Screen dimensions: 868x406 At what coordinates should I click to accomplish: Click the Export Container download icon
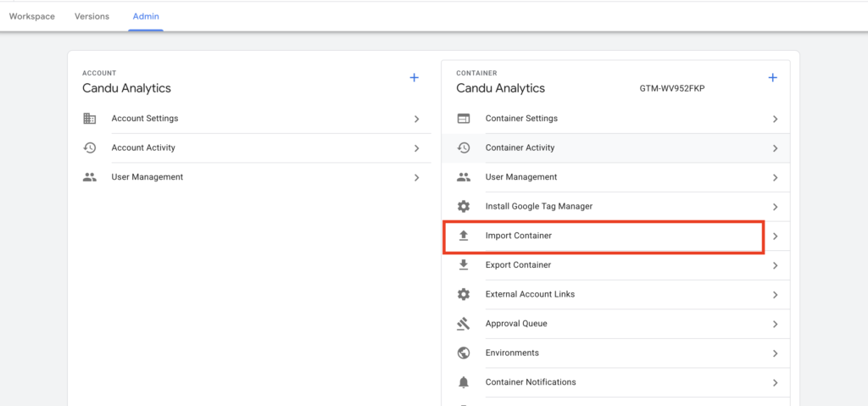(464, 265)
